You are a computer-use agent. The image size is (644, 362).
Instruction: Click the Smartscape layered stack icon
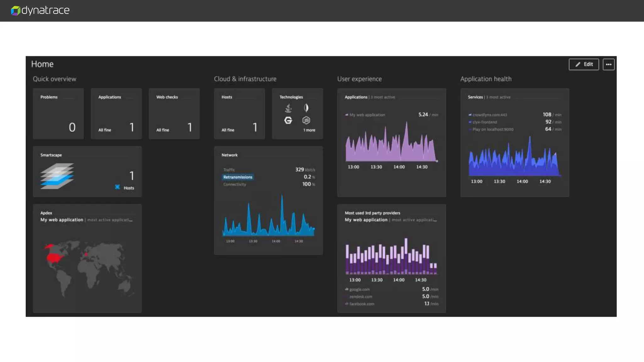[57, 176]
